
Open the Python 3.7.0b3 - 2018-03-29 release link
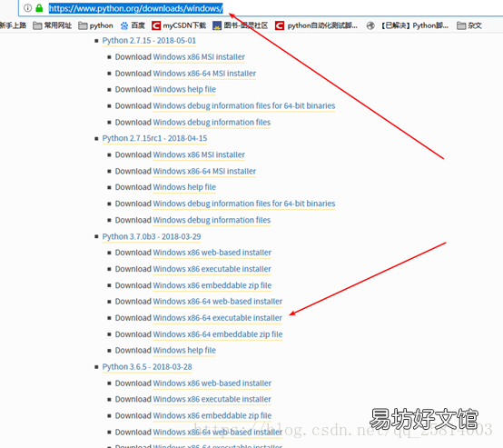(x=152, y=236)
